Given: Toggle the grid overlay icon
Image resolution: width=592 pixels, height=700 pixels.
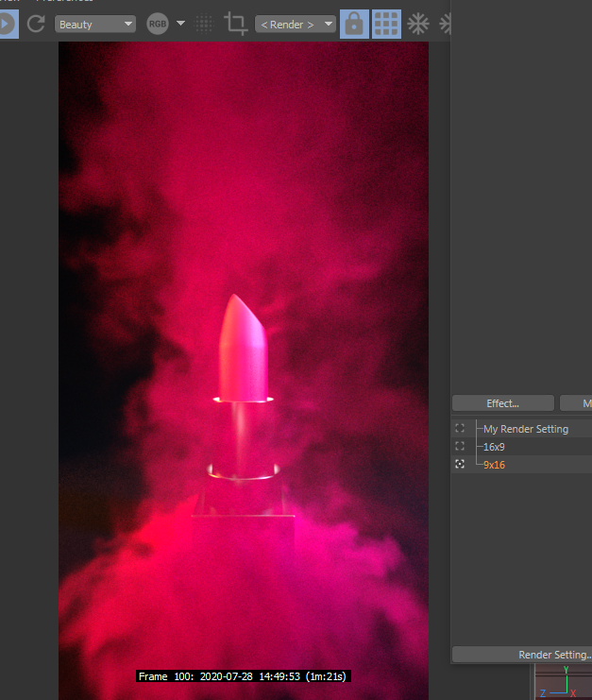Looking at the screenshot, I should 386,25.
